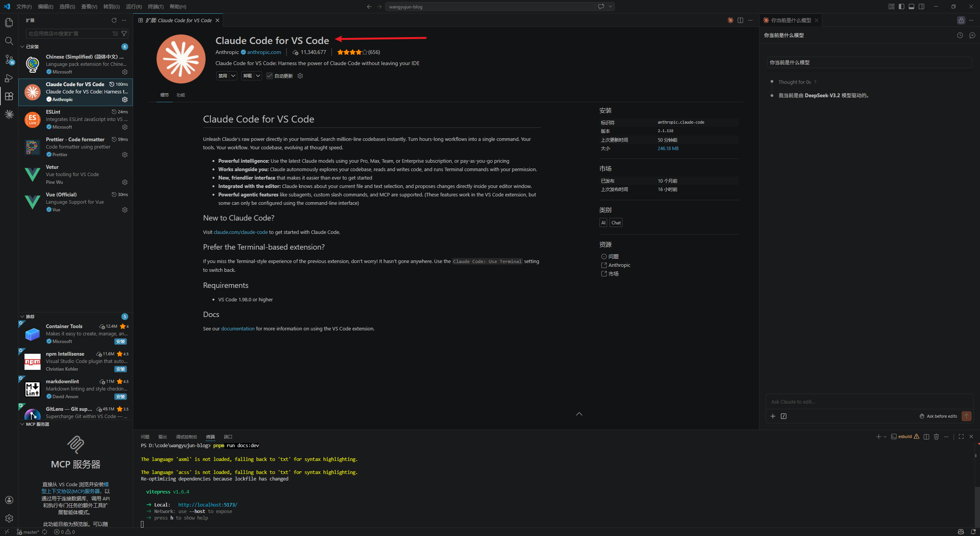Click the 卸载 button
This screenshot has height=536, width=980.
click(248, 76)
